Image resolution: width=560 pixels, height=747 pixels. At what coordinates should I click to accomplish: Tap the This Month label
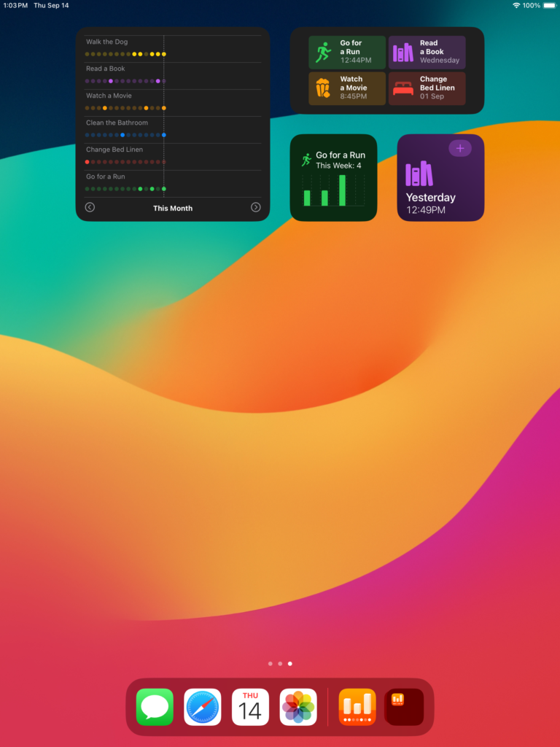click(173, 208)
